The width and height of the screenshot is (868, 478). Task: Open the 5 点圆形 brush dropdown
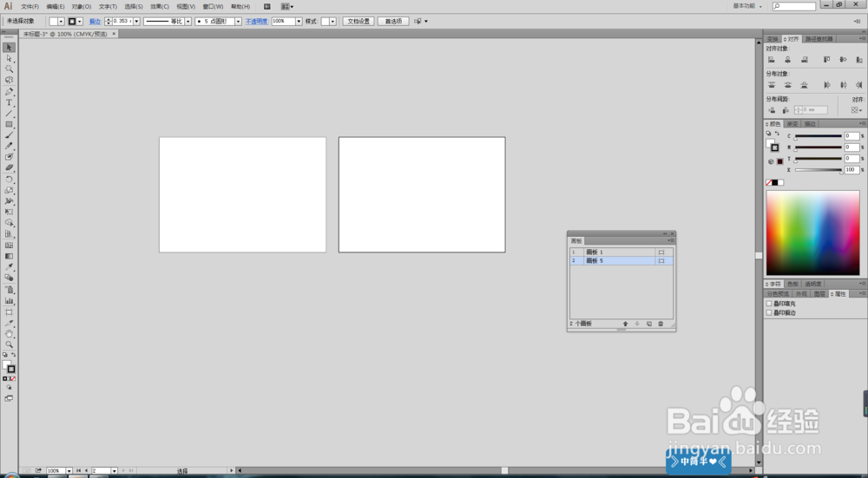[238, 22]
